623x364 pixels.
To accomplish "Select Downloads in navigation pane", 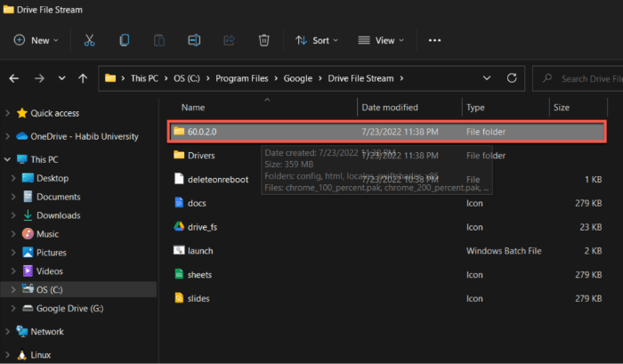I will [x=59, y=215].
